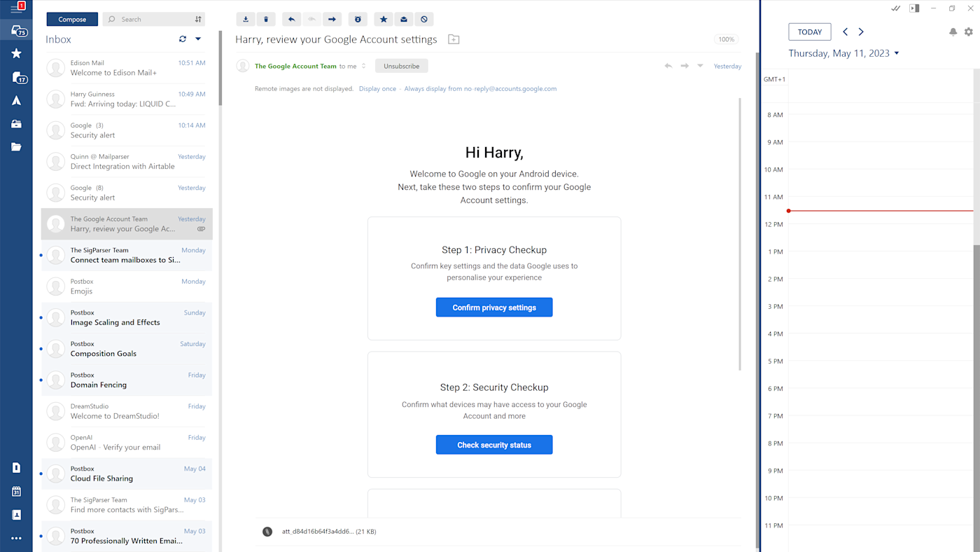This screenshot has width=980, height=552.
Task: Open the attachment att_d84d16b64f3a4dd6 file
Action: coord(329,532)
